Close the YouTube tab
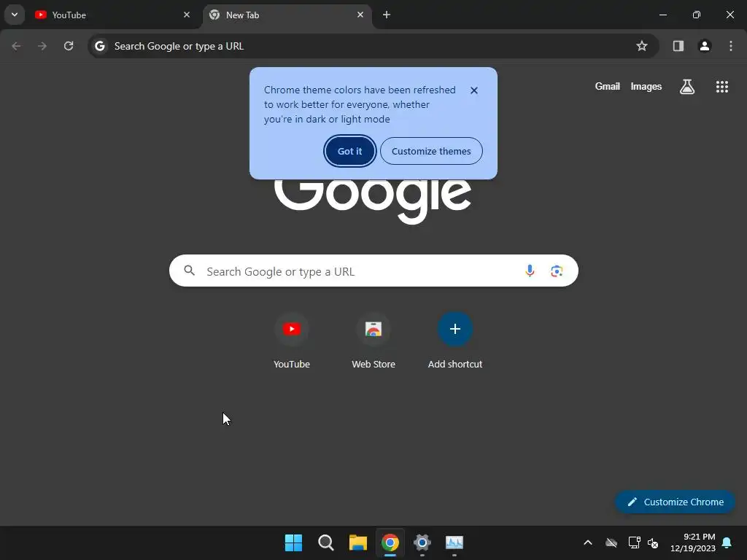The width and height of the screenshot is (747, 560). click(187, 15)
